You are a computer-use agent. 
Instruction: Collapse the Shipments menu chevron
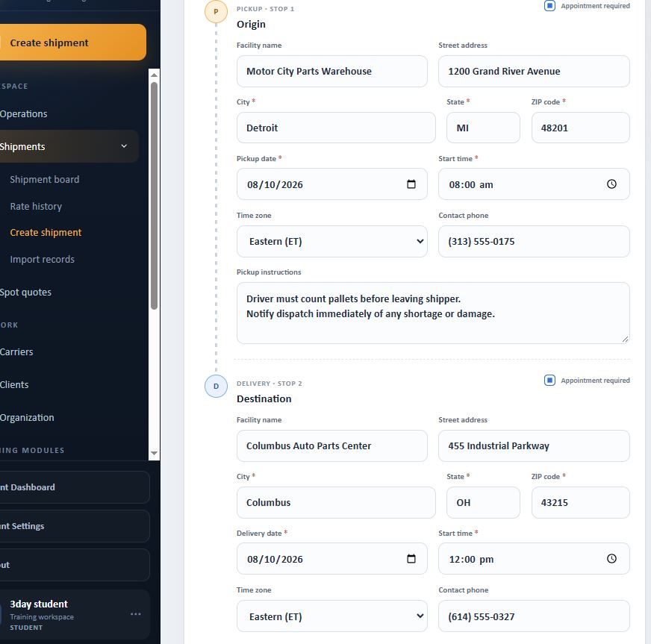click(124, 146)
